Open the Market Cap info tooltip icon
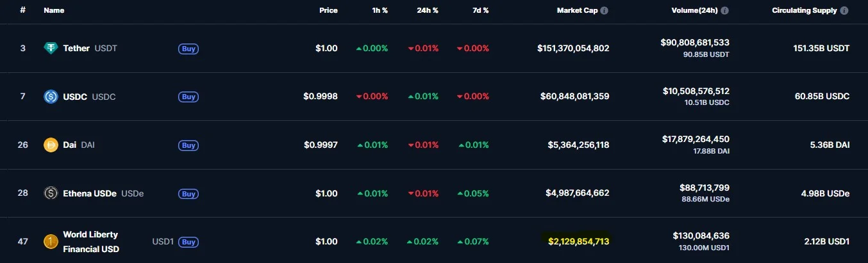The image size is (868, 263). (x=605, y=11)
